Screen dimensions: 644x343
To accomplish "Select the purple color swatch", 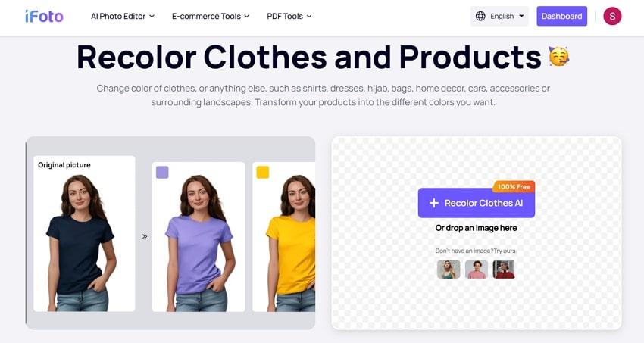I will (x=162, y=173).
